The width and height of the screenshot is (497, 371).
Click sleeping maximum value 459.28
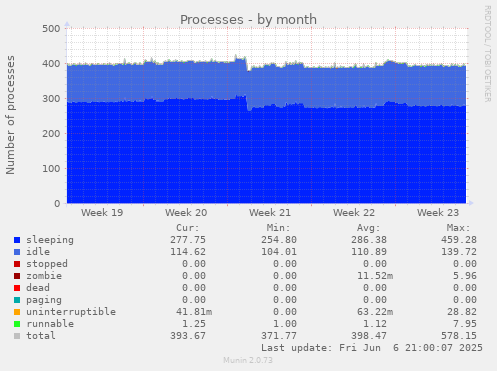[459, 240]
